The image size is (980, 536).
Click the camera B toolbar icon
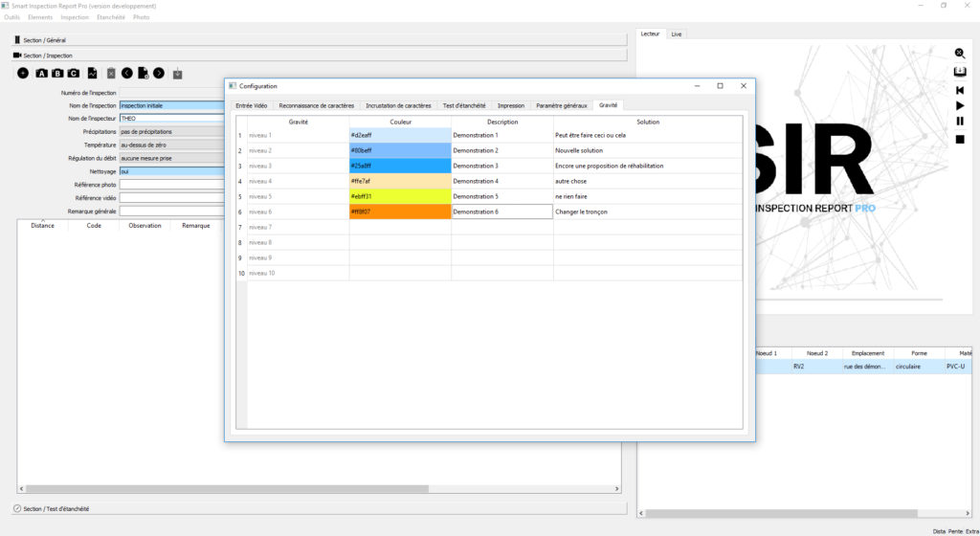[x=57, y=73]
